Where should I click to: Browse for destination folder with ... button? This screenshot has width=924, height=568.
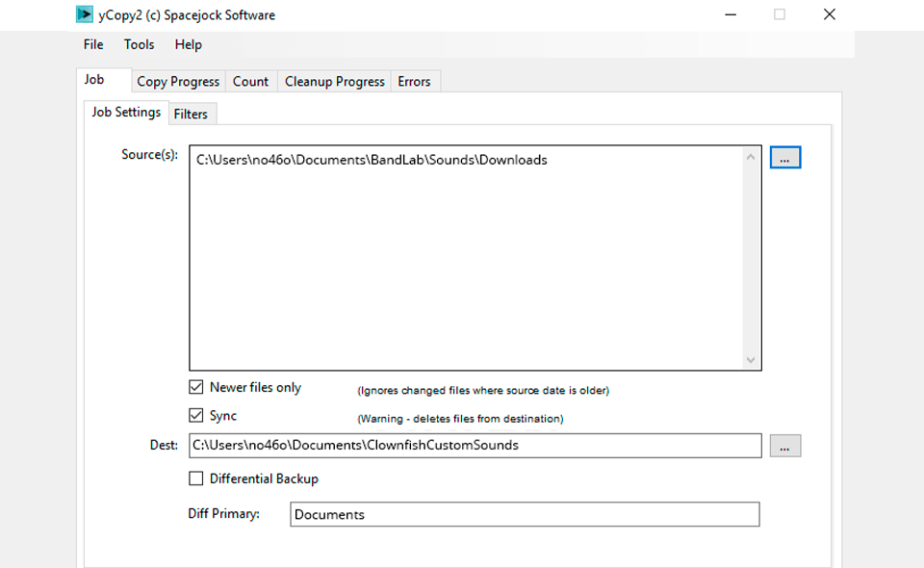(785, 446)
